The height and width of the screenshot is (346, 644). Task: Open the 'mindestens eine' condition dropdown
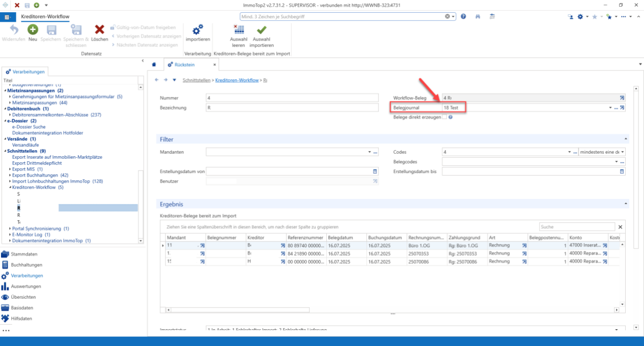(622, 152)
